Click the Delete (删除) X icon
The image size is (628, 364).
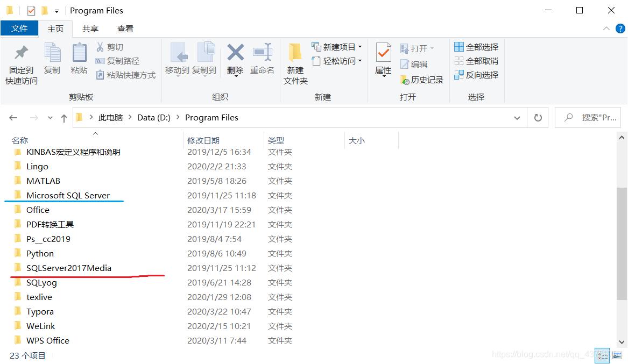coord(236,53)
